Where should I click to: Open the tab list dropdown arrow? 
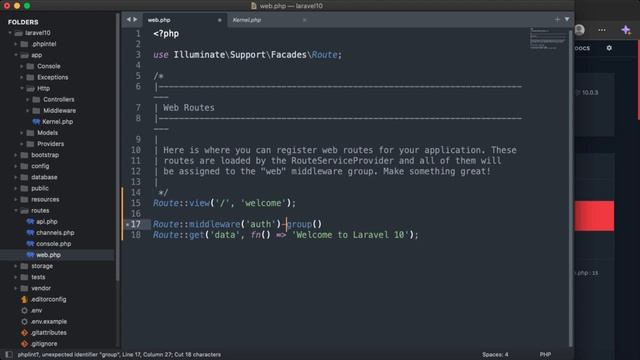tap(567, 19)
